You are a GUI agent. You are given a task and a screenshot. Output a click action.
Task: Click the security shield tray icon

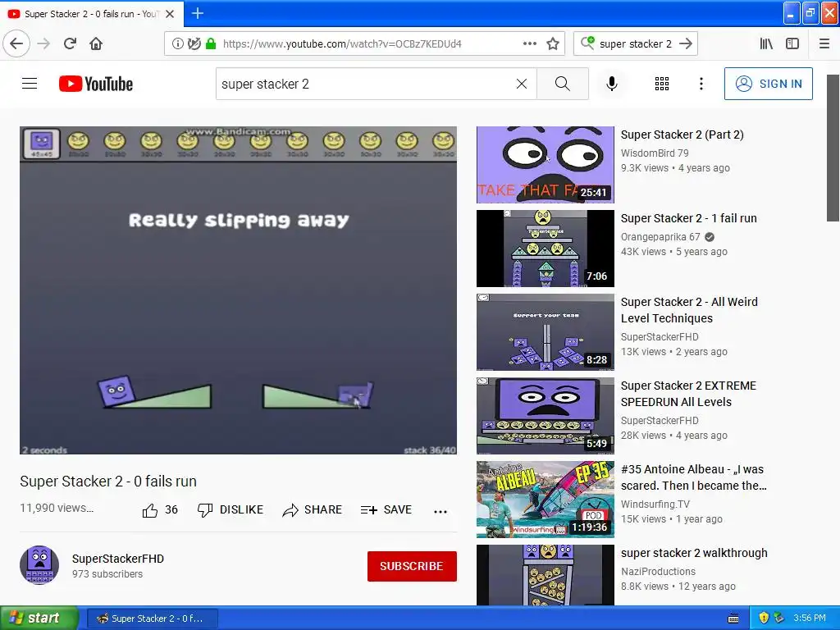[x=764, y=618]
